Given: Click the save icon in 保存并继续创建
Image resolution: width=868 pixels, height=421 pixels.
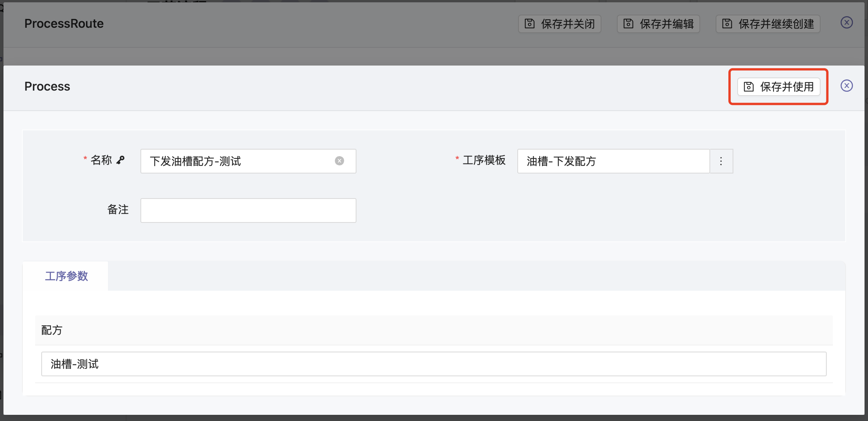Looking at the screenshot, I should (727, 24).
